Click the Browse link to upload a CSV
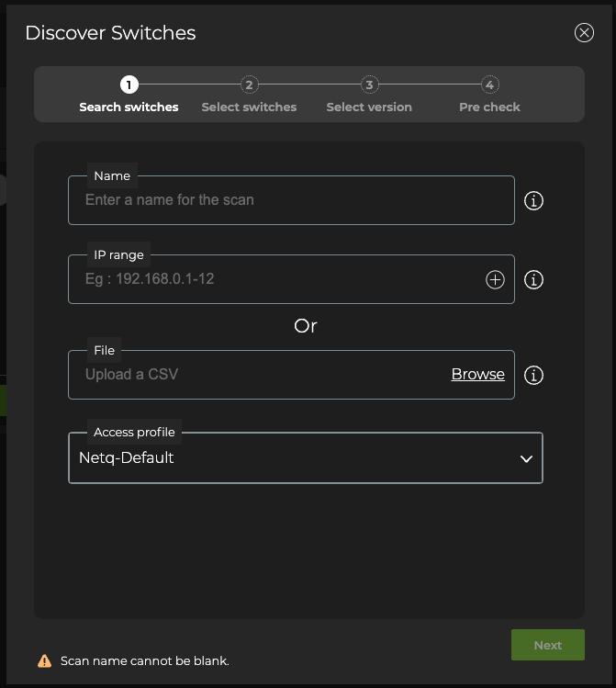 pyautogui.click(x=477, y=375)
